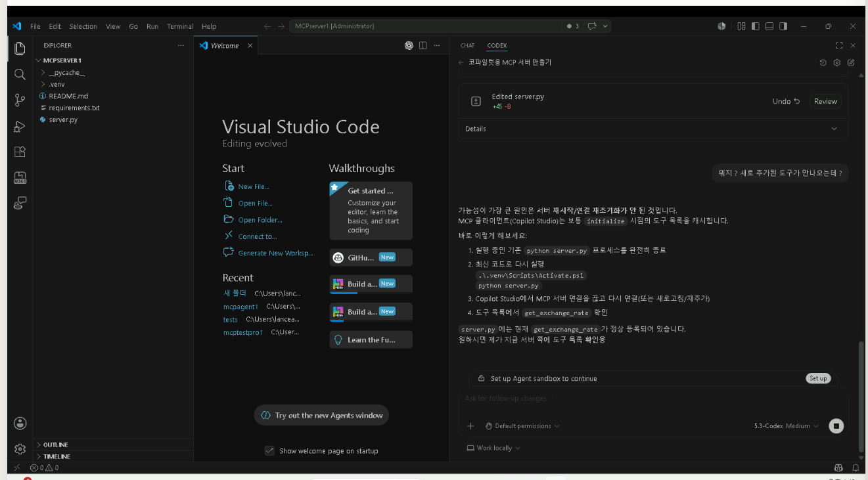Open notifications bell in status bar
868x480 pixels.
coord(856,468)
